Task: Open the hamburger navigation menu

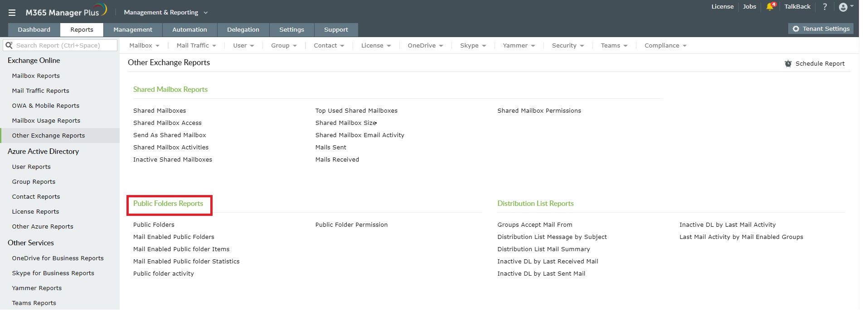Action: coord(12,13)
